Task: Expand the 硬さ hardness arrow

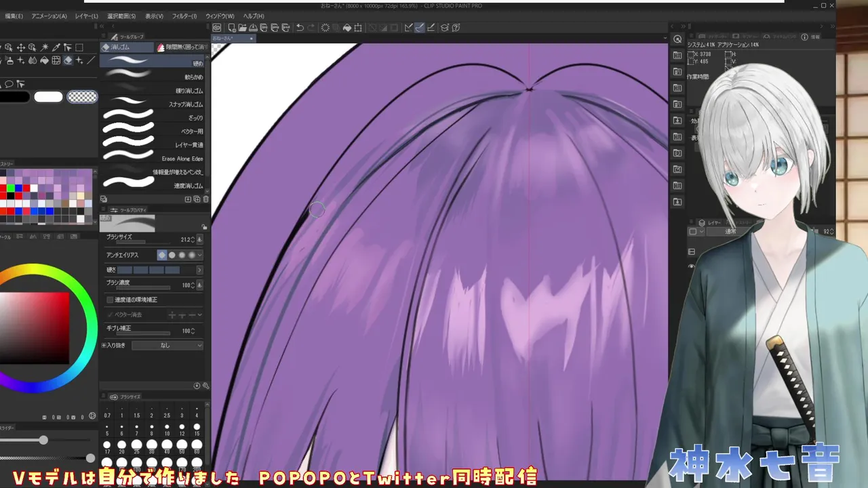Action: tap(199, 270)
